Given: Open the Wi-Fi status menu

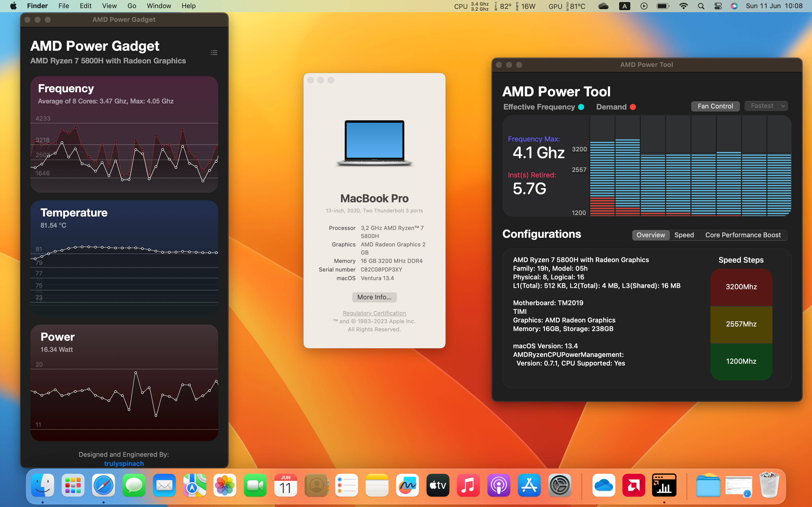Looking at the screenshot, I should coord(683,6).
